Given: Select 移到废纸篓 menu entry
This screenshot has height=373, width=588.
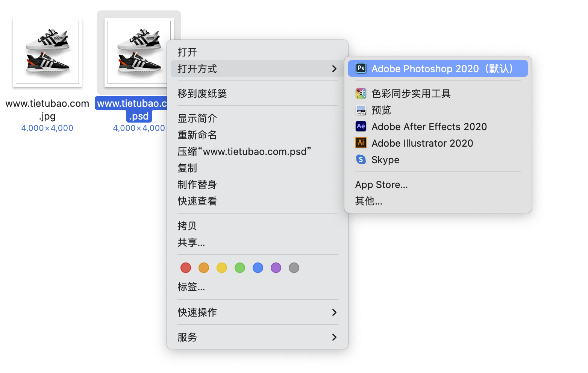Looking at the screenshot, I should coord(258,94).
